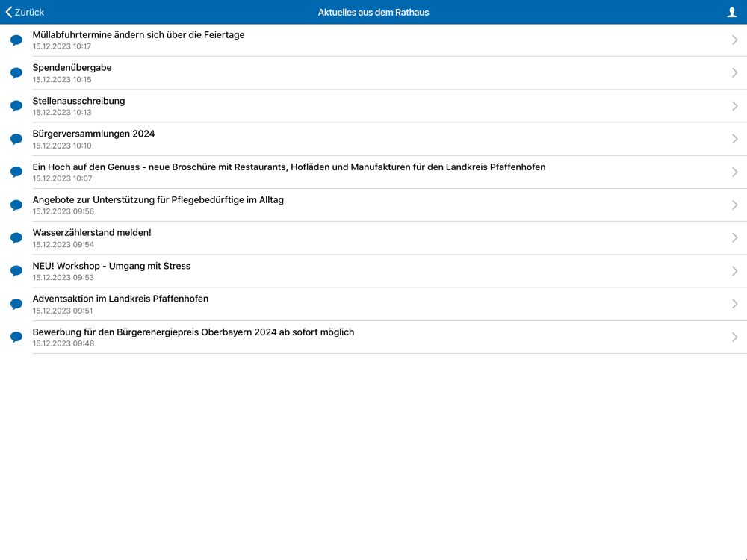Open chevron for Bewerbung Bürgerenergiepreis entry

pyautogui.click(x=734, y=337)
